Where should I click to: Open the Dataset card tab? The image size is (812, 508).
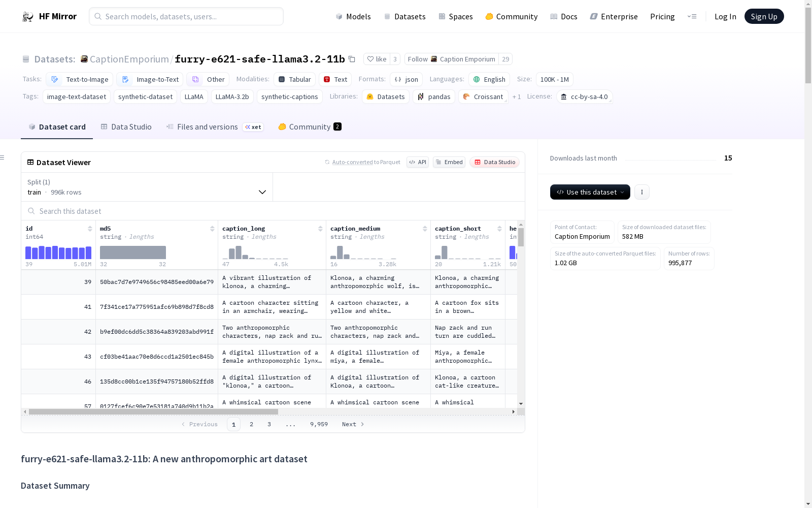[57, 127]
